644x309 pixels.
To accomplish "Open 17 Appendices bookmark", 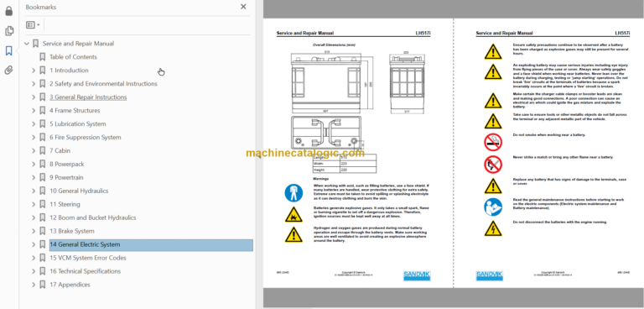I will tap(70, 285).
